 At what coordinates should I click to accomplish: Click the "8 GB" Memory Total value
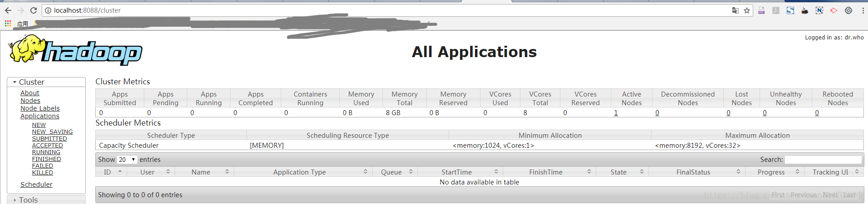pyautogui.click(x=393, y=113)
